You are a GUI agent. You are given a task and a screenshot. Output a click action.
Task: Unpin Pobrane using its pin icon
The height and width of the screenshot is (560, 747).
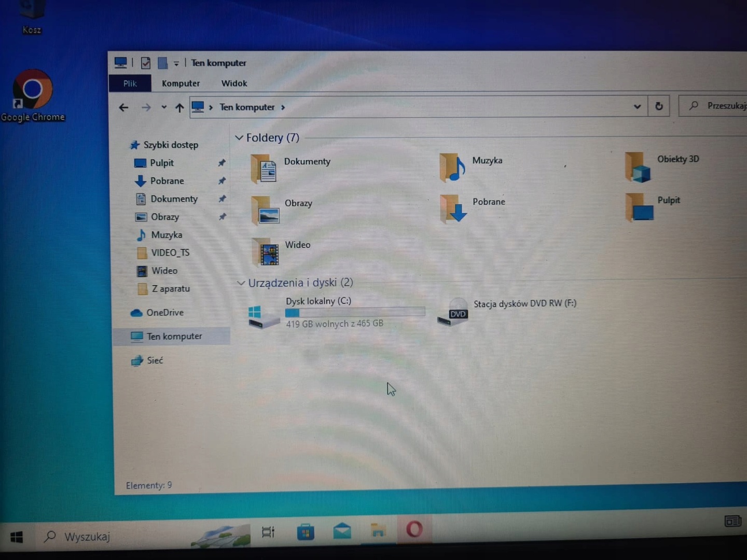pos(222,181)
